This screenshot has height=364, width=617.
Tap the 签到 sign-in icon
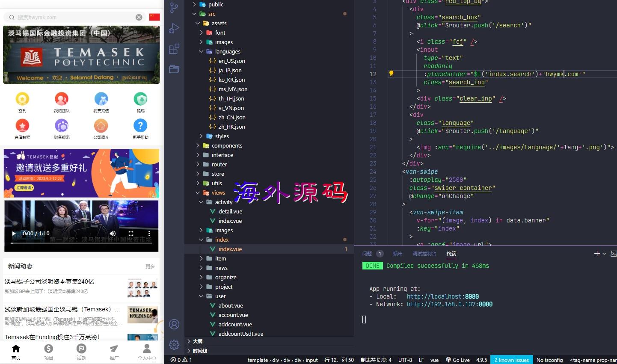tap(22, 99)
